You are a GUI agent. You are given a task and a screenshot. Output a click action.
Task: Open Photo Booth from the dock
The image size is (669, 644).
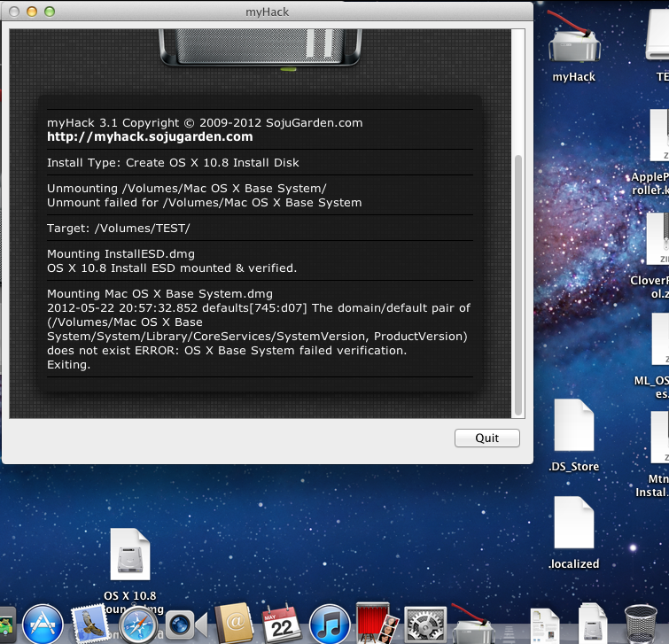pyautogui.click(x=377, y=623)
